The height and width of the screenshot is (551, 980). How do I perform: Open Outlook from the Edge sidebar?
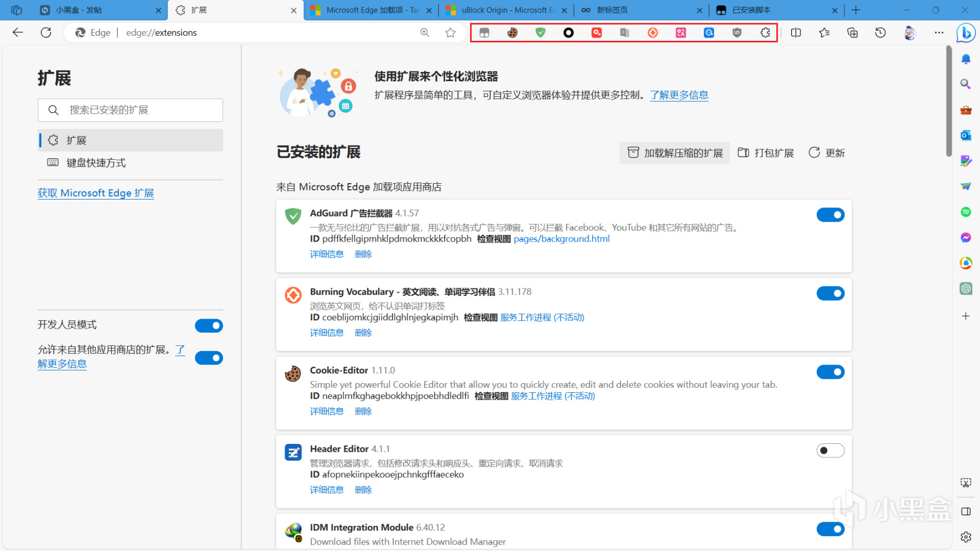click(966, 135)
